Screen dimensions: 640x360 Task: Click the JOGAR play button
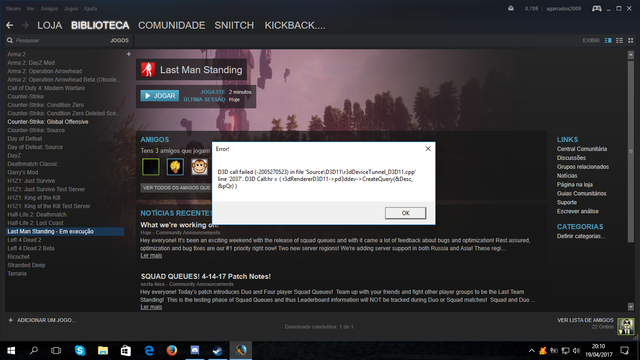160,96
